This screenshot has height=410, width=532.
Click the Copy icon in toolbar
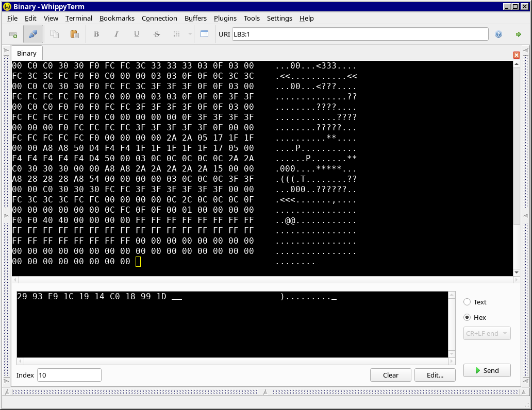click(54, 35)
